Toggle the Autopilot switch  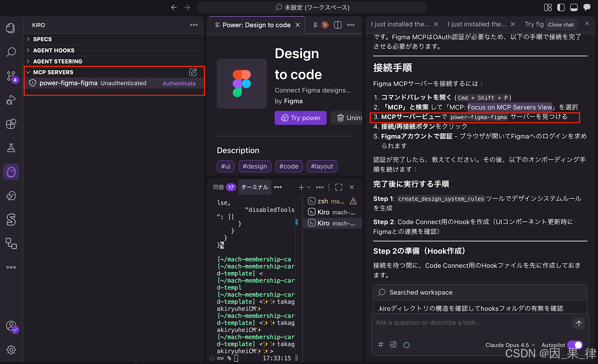(x=575, y=345)
